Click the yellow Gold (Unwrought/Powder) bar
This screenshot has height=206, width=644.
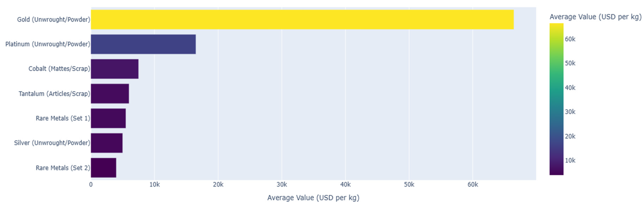click(302, 20)
